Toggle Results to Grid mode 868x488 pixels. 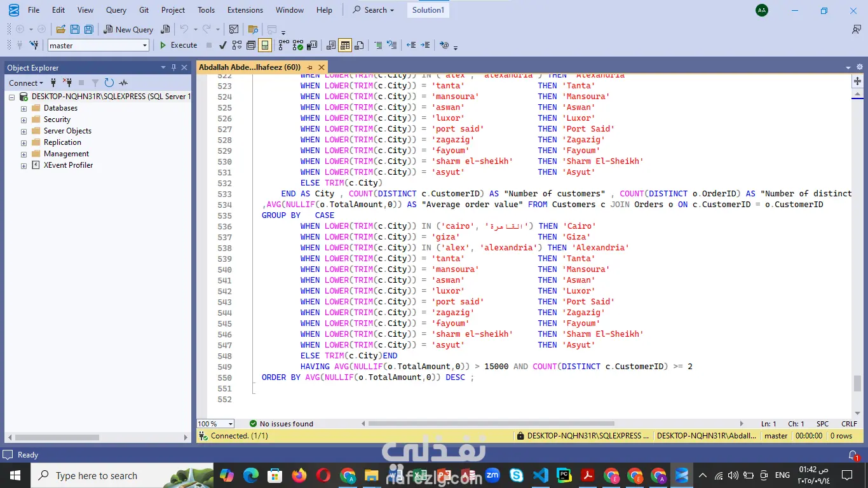coord(345,45)
